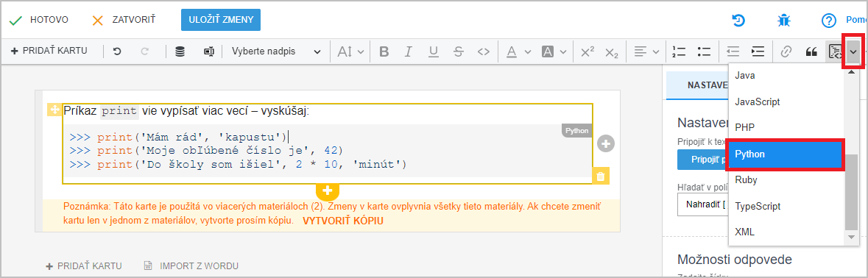The image size is (868, 278).
Task: Click ZATVORIŤ to close editor
Action: tap(124, 20)
